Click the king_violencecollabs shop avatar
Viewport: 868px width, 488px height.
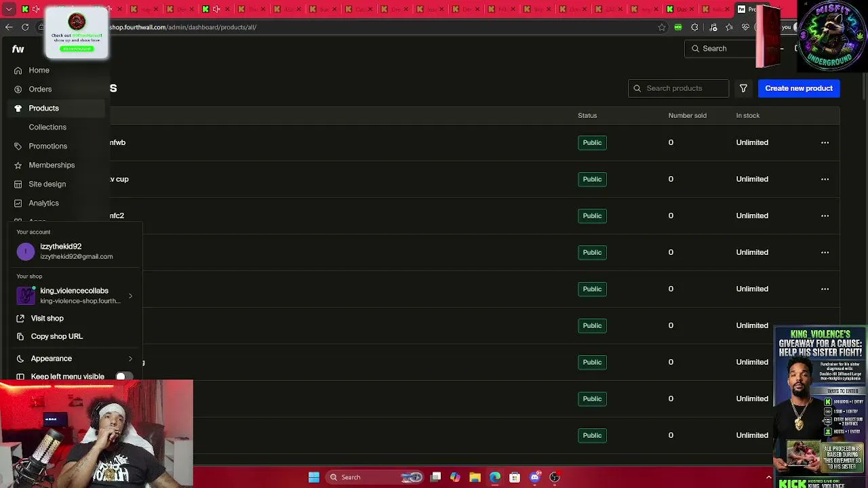click(26, 296)
